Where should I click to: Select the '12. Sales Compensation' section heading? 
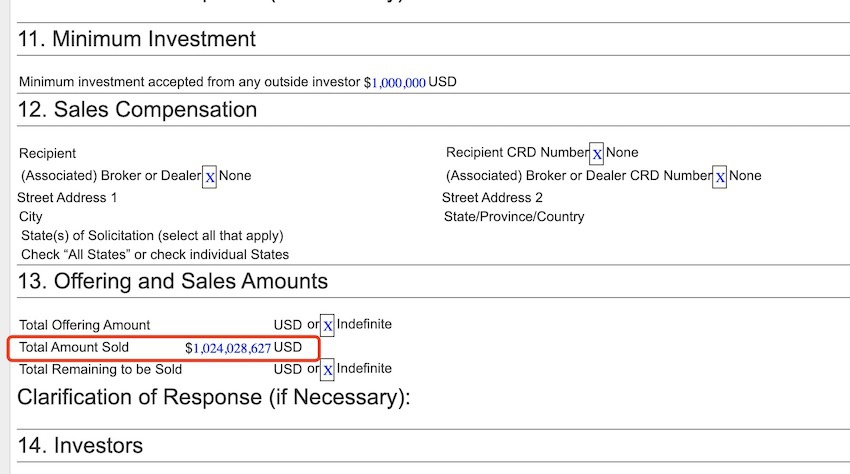click(x=137, y=109)
